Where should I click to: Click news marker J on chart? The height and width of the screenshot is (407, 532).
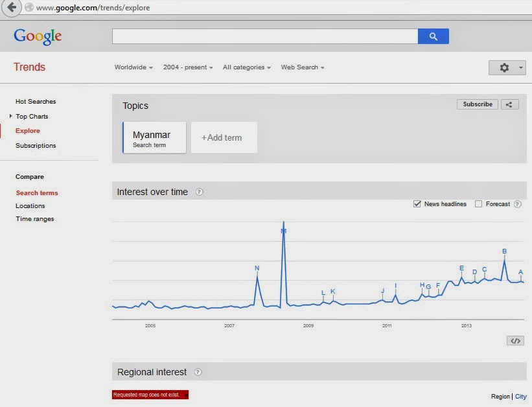tap(383, 291)
